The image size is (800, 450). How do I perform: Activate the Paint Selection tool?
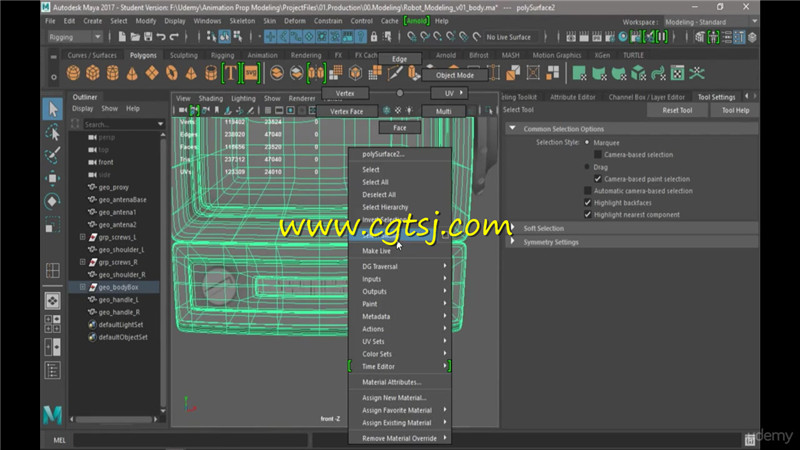(53, 155)
